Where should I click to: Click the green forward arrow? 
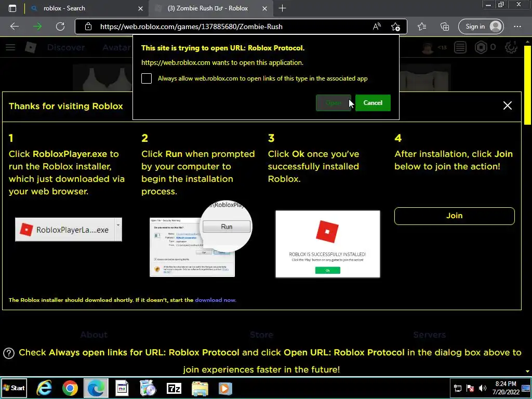(x=37, y=26)
